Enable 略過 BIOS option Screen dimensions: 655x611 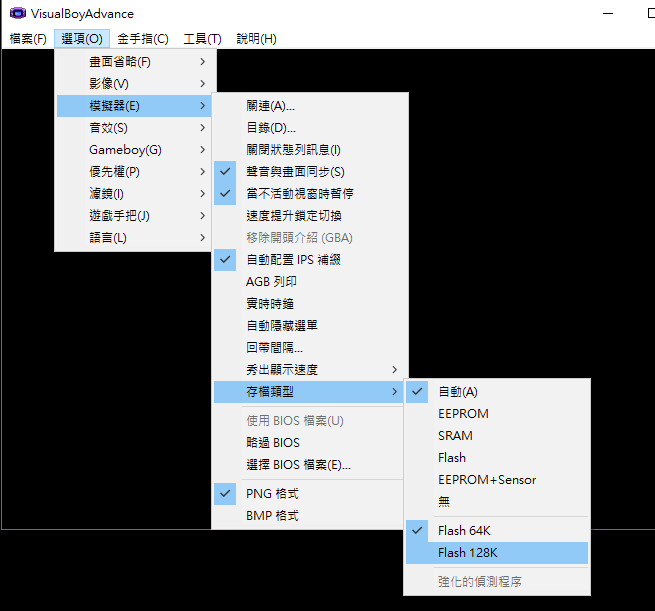(x=310, y=443)
